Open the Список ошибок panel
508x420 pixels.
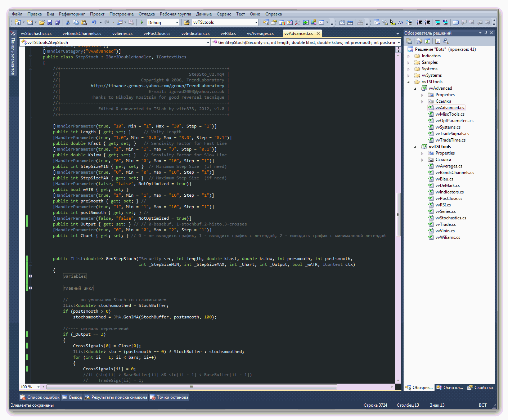point(40,397)
